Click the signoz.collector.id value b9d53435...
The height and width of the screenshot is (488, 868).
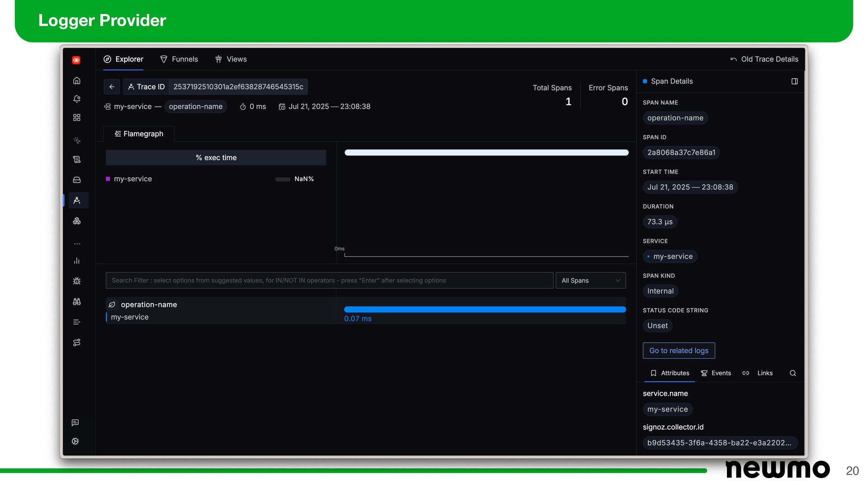click(x=720, y=443)
